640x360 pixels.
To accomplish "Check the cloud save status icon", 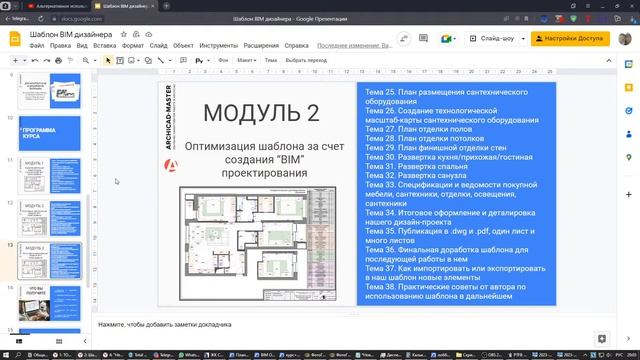I will (x=149, y=34).
